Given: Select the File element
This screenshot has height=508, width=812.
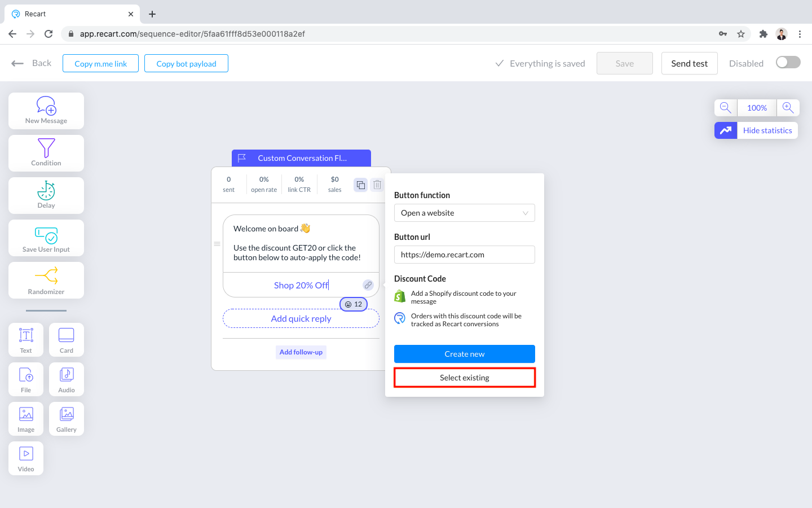Looking at the screenshot, I should tap(26, 379).
